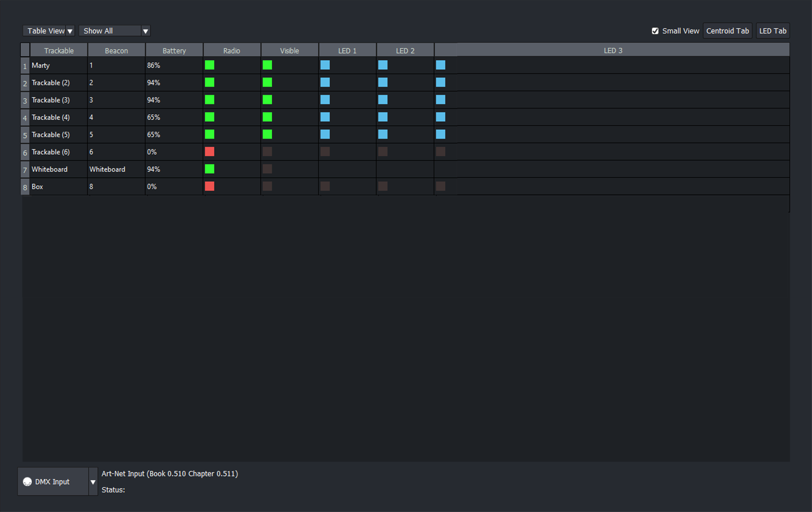Click the green Radio indicator for Whiteboard
Image resolution: width=812 pixels, height=512 pixels.
pos(209,169)
